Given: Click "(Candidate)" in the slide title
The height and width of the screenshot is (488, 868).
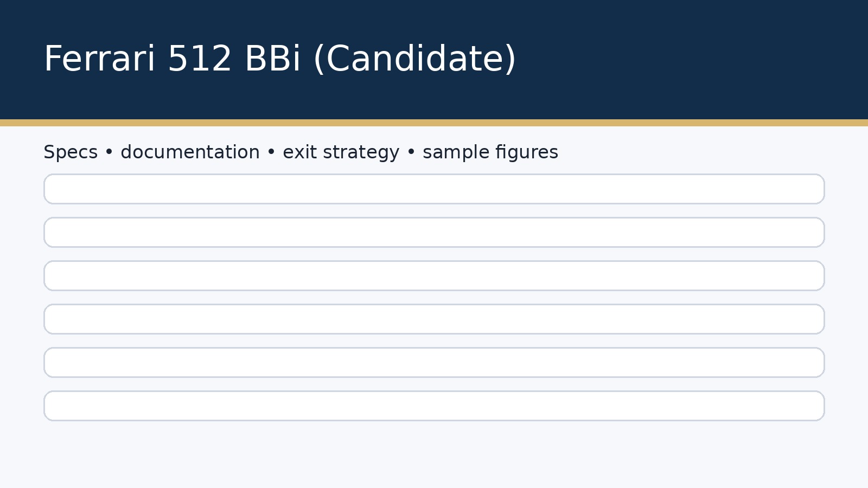Looking at the screenshot, I should click(x=414, y=59).
